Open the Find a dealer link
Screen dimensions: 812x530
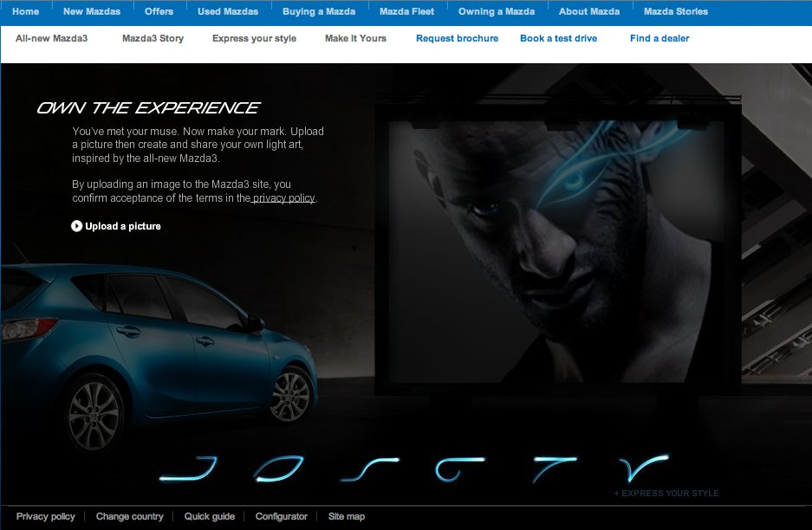[659, 38]
